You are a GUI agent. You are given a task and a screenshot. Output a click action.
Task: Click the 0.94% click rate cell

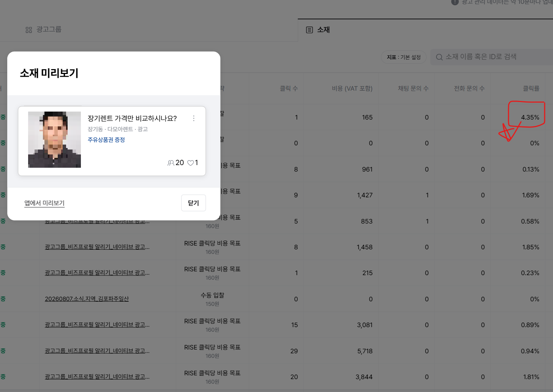click(x=530, y=351)
